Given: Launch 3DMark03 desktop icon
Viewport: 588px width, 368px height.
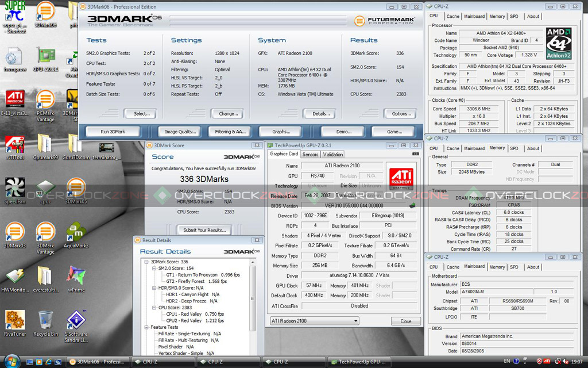Looking at the screenshot, I should (x=15, y=235).
